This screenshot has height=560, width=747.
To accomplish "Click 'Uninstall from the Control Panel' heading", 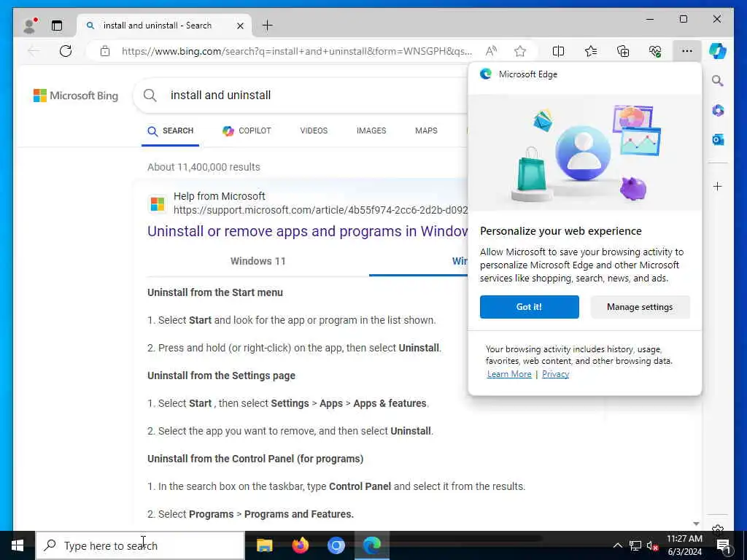I will tap(255, 459).
